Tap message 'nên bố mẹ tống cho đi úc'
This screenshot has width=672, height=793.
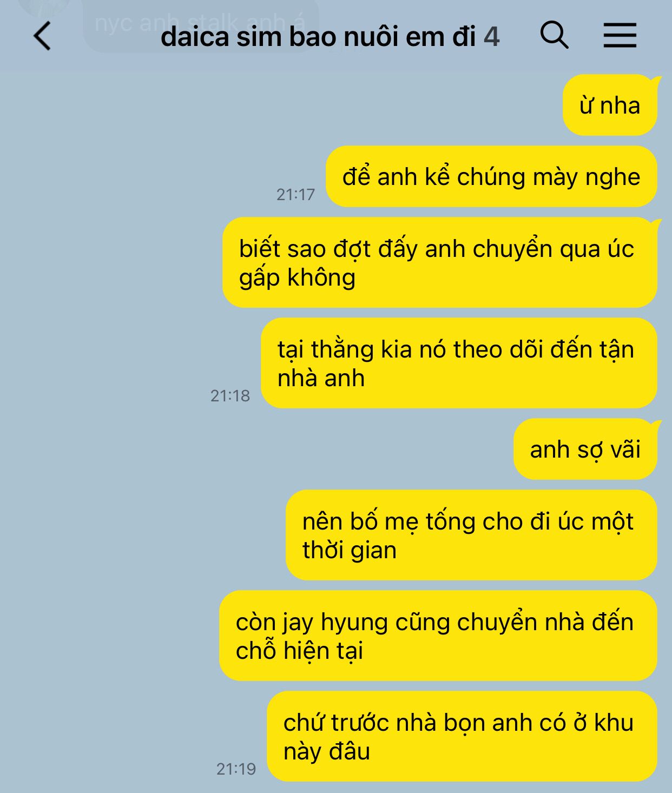(x=471, y=536)
